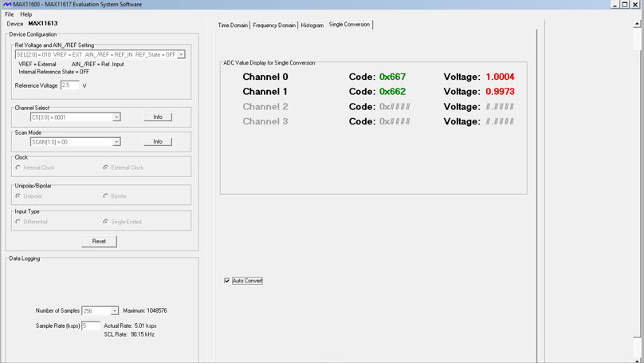Image resolution: width=644 pixels, height=363 pixels.
Task: Click SCL Rate 90.15 kHz text
Action: 129,334
